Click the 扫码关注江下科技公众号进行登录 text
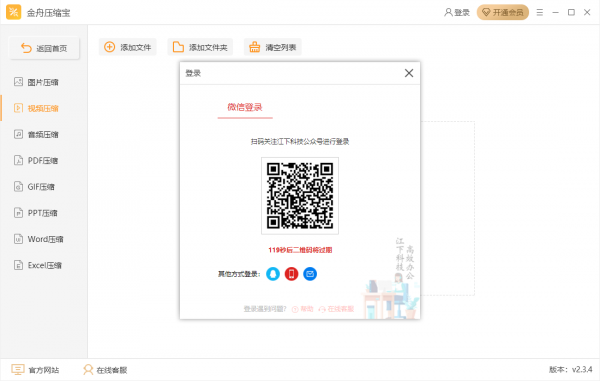 (x=300, y=142)
